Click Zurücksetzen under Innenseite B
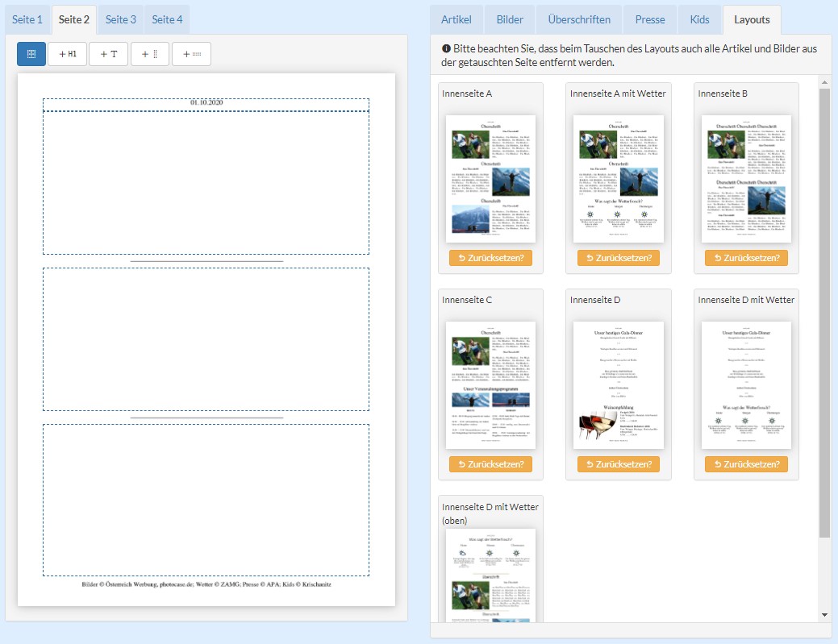838x644 pixels. 746,258
